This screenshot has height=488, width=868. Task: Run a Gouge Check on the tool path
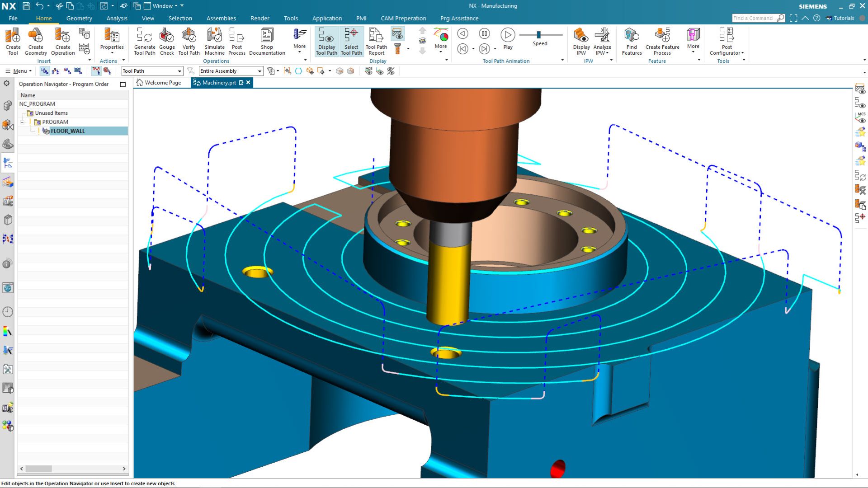click(167, 41)
